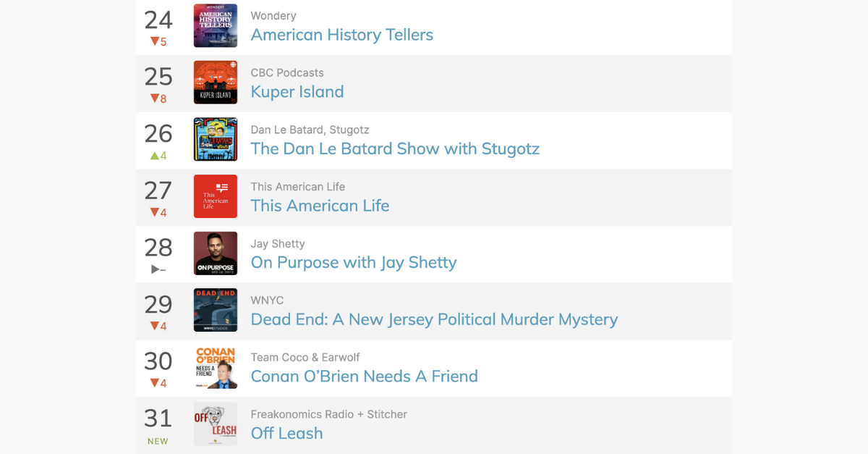Visit The Dan Le Batard Show with Stugotz
Screen dimensions: 868x454
point(395,149)
